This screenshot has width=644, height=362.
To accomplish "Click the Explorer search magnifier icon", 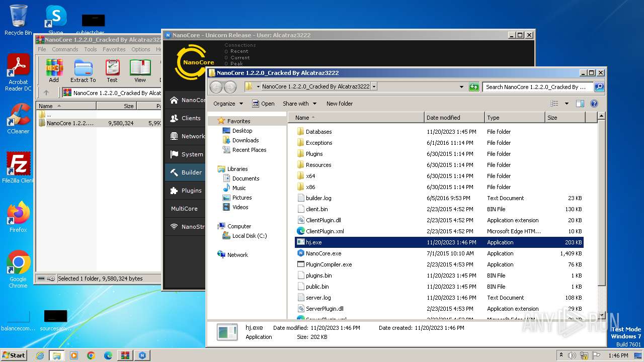I will pyautogui.click(x=599, y=87).
